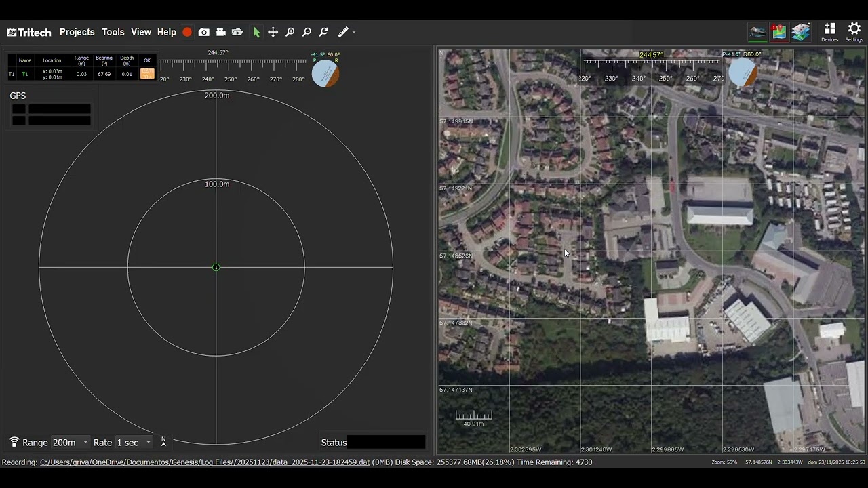Click the zoom in magnifier

290,32
